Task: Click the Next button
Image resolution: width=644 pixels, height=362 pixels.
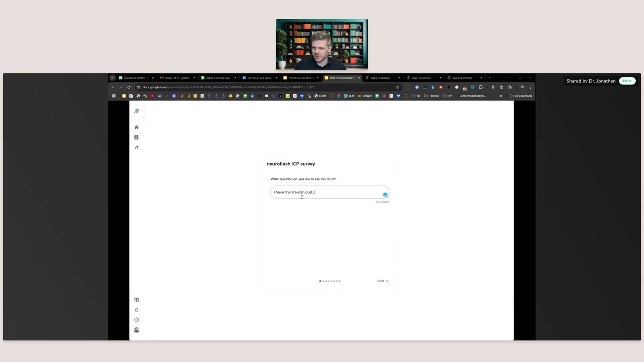Action: (x=382, y=281)
